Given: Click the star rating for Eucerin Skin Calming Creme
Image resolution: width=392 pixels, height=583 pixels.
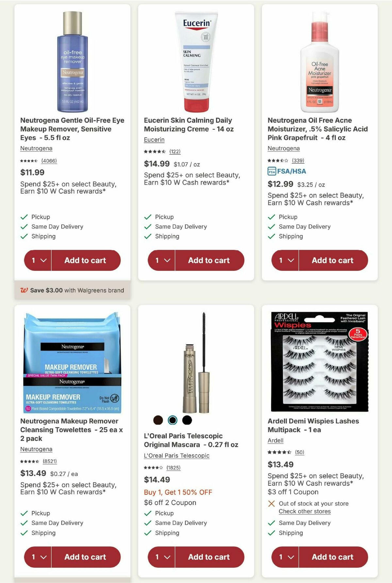Looking at the screenshot, I should click(x=155, y=152).
